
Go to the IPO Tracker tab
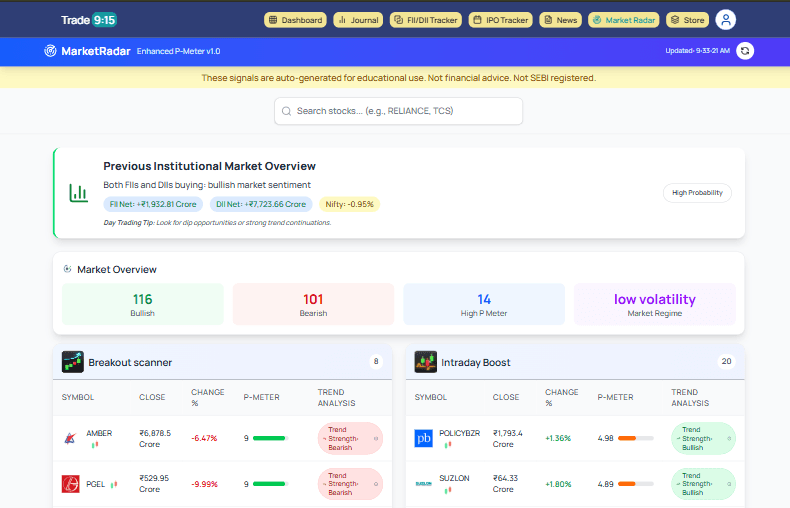pyautogui.click(x=501, y=20)
